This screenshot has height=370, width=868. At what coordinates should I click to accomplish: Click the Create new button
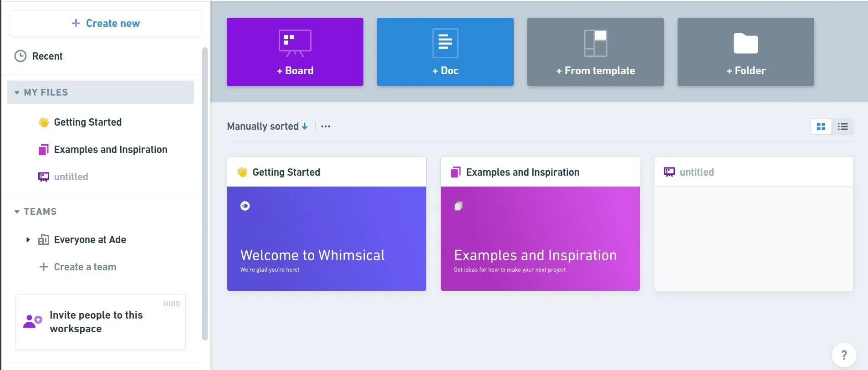tap(106, 23)
